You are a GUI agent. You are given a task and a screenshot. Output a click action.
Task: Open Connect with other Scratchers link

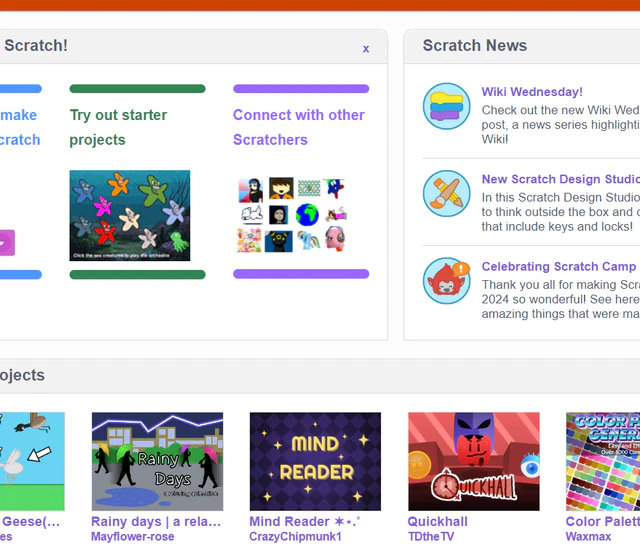click(x=298, y=127)
